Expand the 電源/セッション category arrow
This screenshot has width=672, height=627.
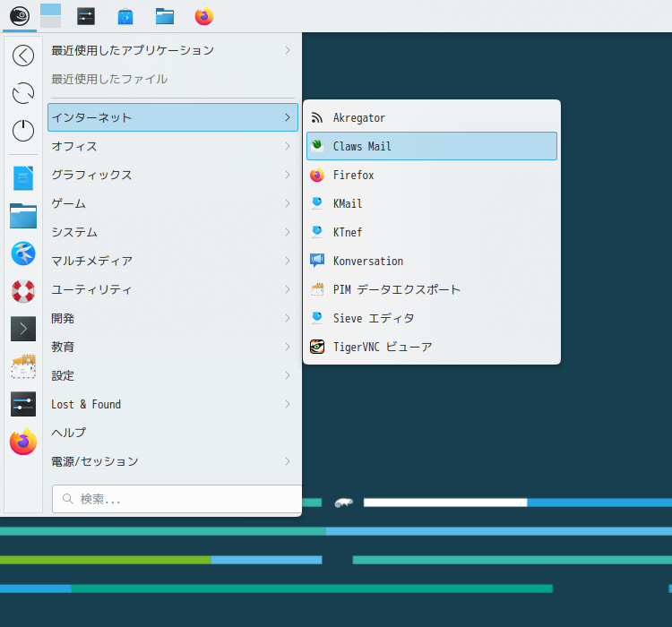[x=288, y=461]
